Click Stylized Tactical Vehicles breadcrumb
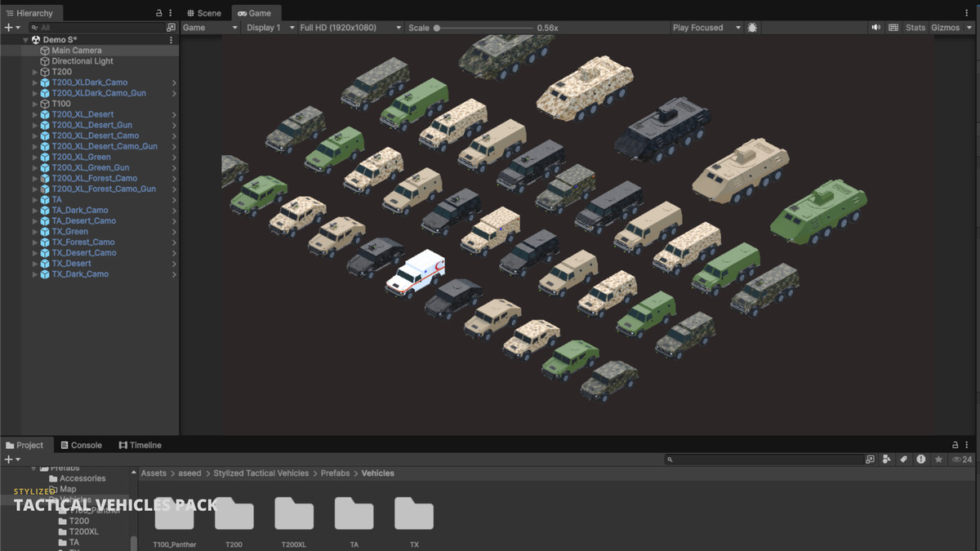 [261, 473]
